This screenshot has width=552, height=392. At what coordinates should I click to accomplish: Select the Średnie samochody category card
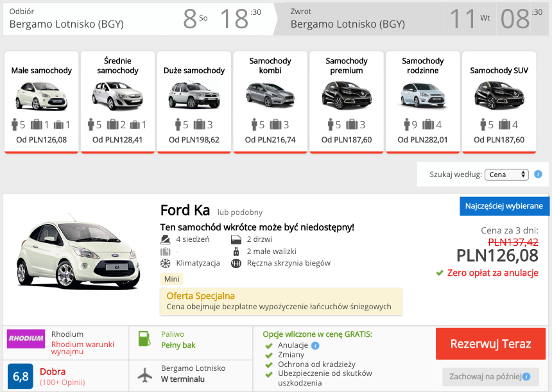point(117,103)
